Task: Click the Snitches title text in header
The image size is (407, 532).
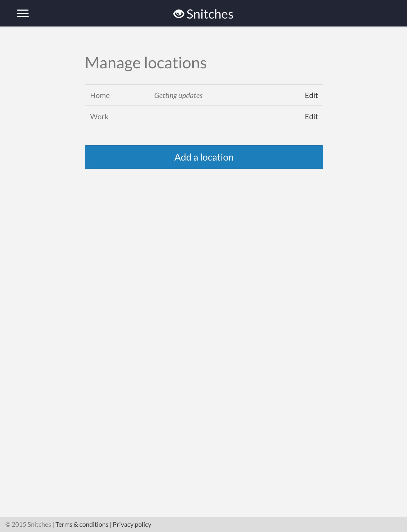Action: pyautogui.click(x=210, y=14)
